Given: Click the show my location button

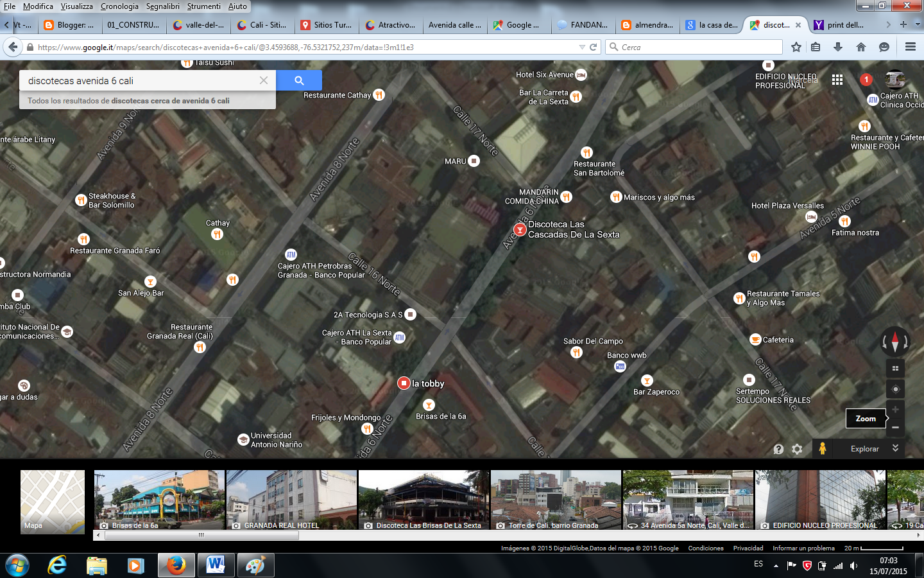Looking at the screenshot, I should tap(895, 389).
